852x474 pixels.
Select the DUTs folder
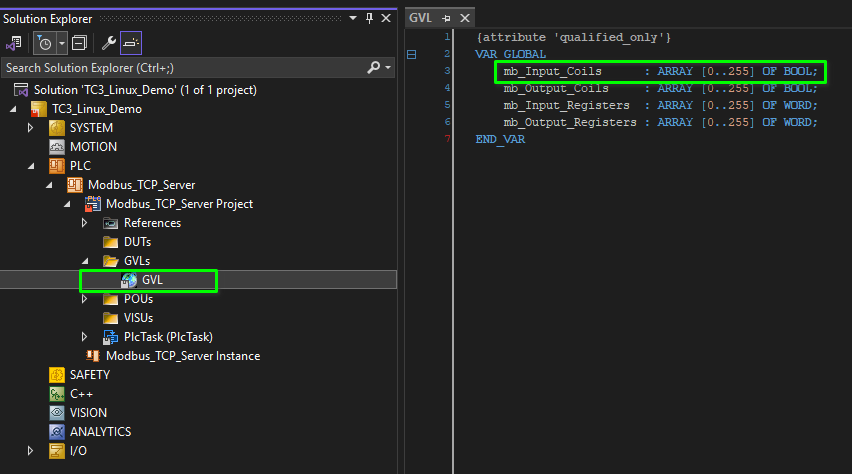137,242
